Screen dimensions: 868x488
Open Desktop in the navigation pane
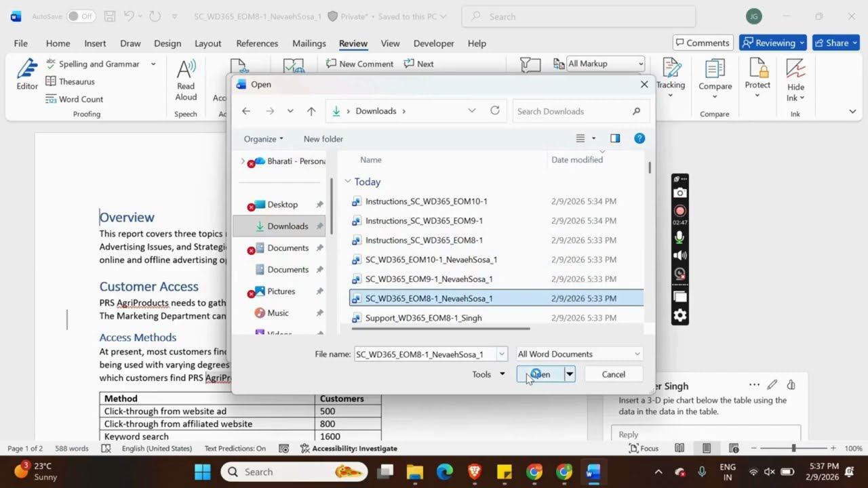(x=282, y=205)
